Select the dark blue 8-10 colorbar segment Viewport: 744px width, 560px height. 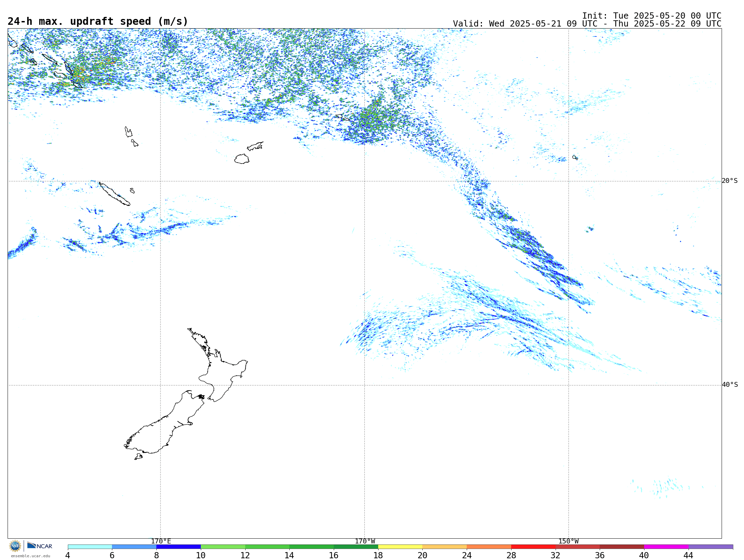[178, 547]
